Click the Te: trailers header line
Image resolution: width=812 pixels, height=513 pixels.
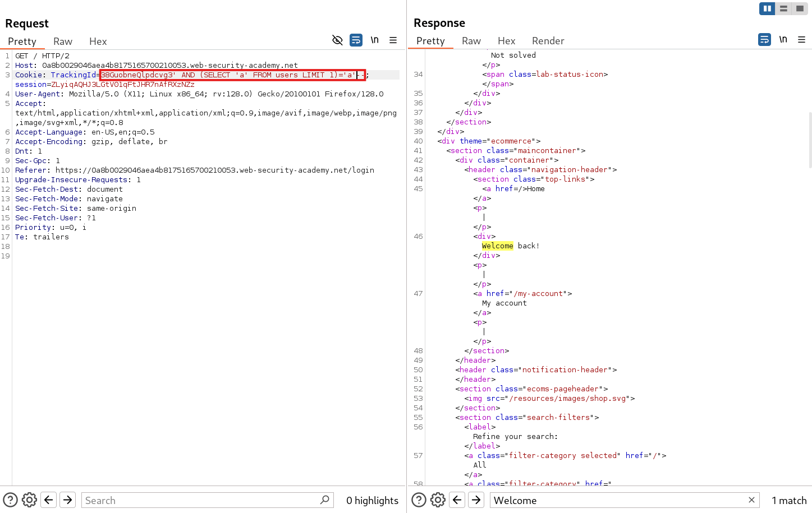tap(42, 237)
